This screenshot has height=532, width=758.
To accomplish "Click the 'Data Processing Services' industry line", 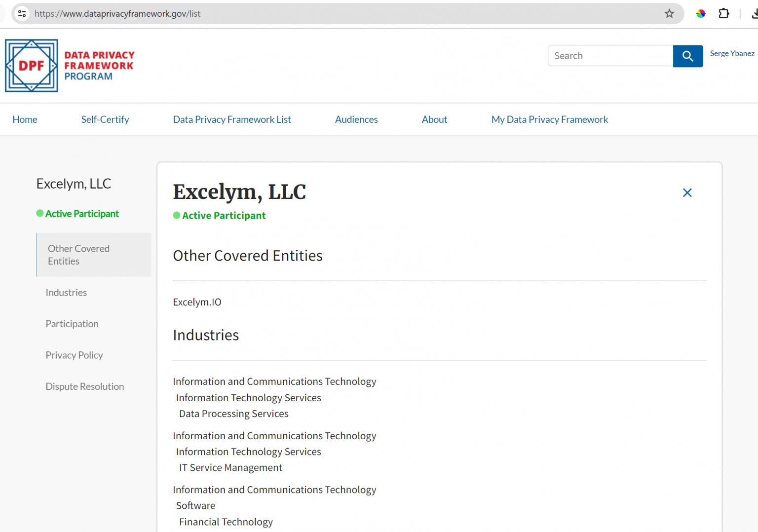I will [x=234, y=414].
